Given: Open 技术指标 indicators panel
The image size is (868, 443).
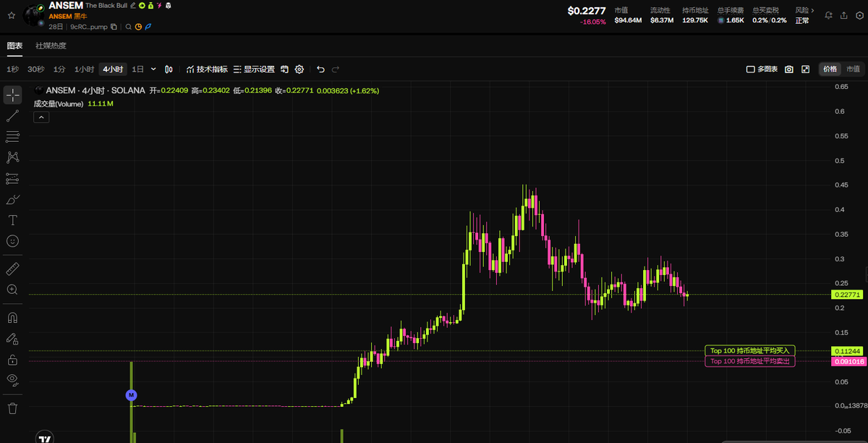Looking at the screenshot, I should [x=207, y=69].
